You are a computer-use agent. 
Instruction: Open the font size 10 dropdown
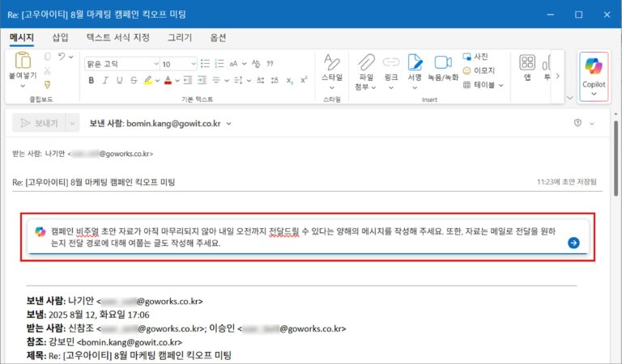click(194, 64)
